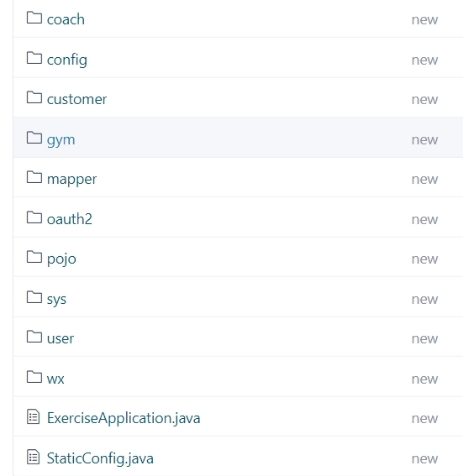Open the sys folder link
Screen dimensions: 463x476
pyautogui.click(x=56, y=300)
